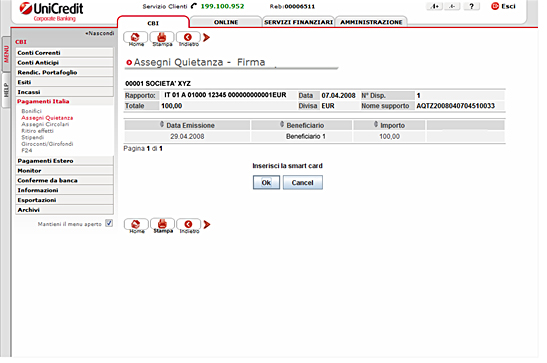Click the red forward arrow near top Indietro
This screenshot has height=363, width=547.
click(207, 37)
